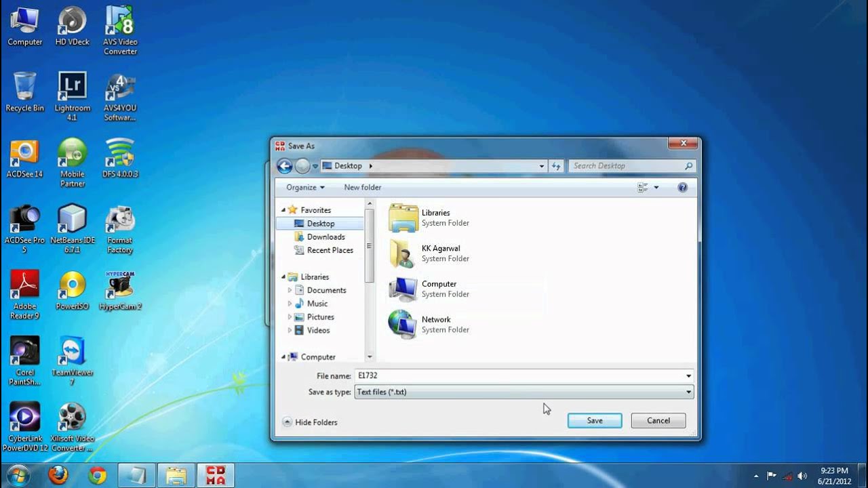Select the AVS Video Converter desktop icon
Viewport: 868px width, 488px height.
tap(120, 31)
